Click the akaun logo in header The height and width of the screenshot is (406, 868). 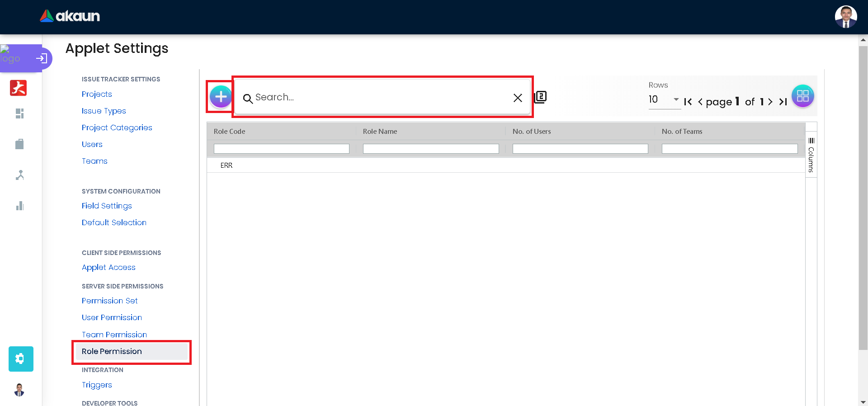tap(70, 16)
